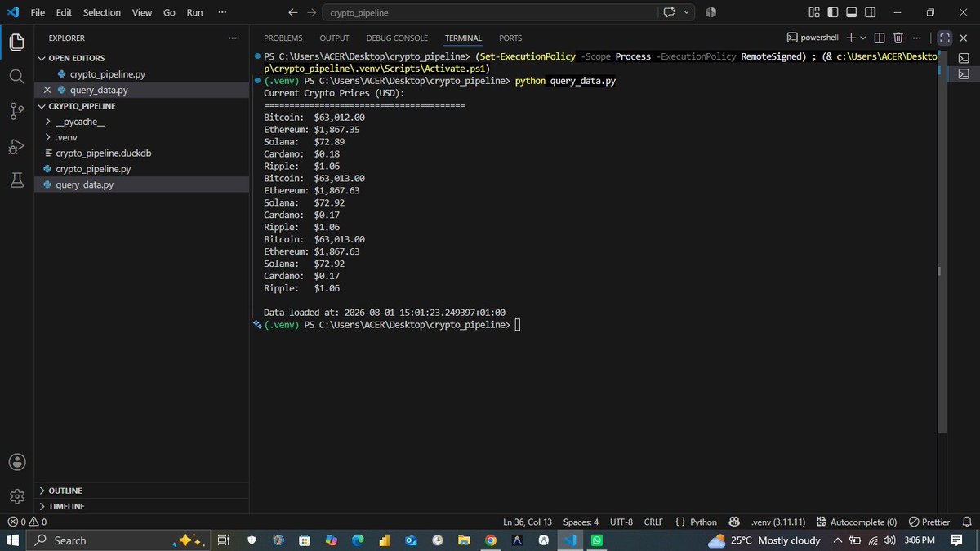Open Explorer views more actions ellipsis
The height and width of the screenshot is (551, 980).
tap(233, 38)
